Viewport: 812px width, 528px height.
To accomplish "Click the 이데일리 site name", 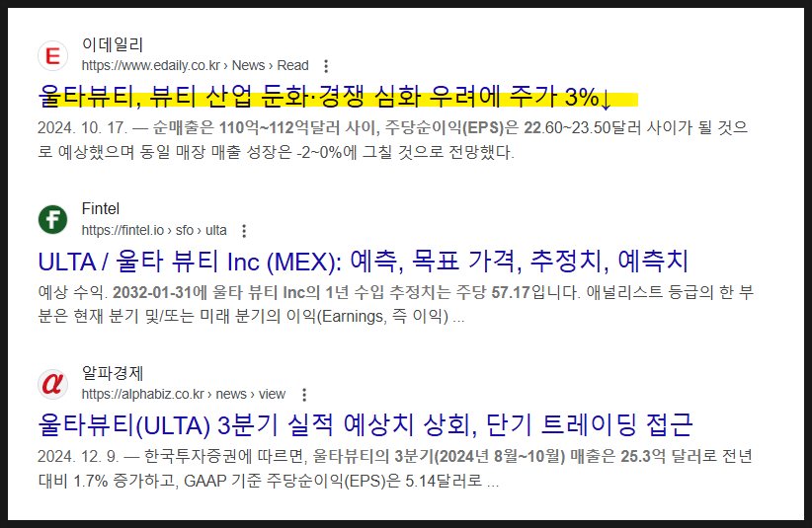I will tap(113, 45).
